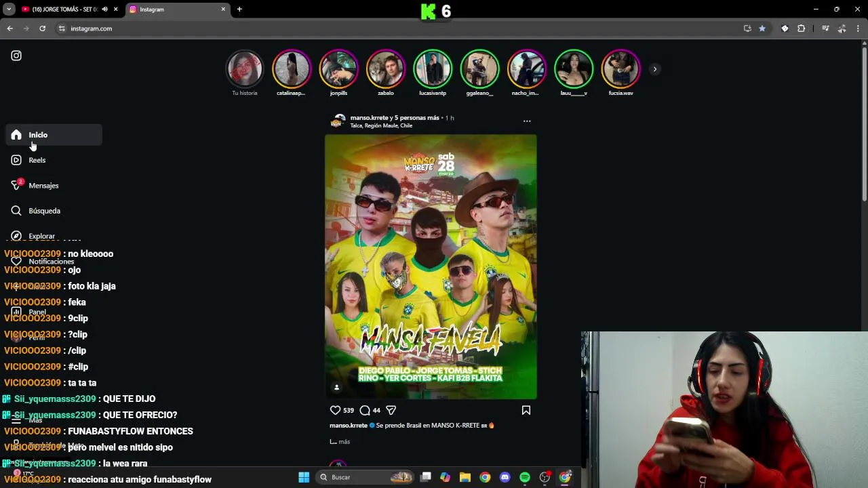Viewport: 868px width, 488px height.
Task: Close the Instagram browser tab
Action: 223,9
